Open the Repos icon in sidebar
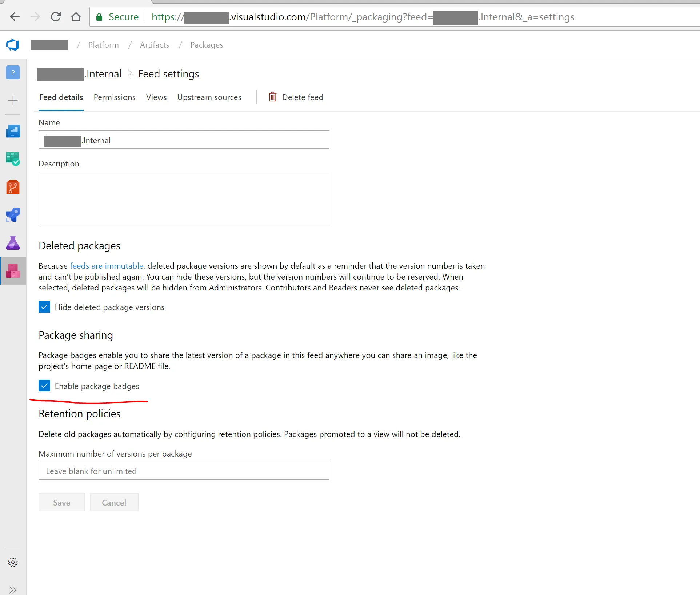Image resolution: width=700 pixels, height=595 pixels. (13, 187)
